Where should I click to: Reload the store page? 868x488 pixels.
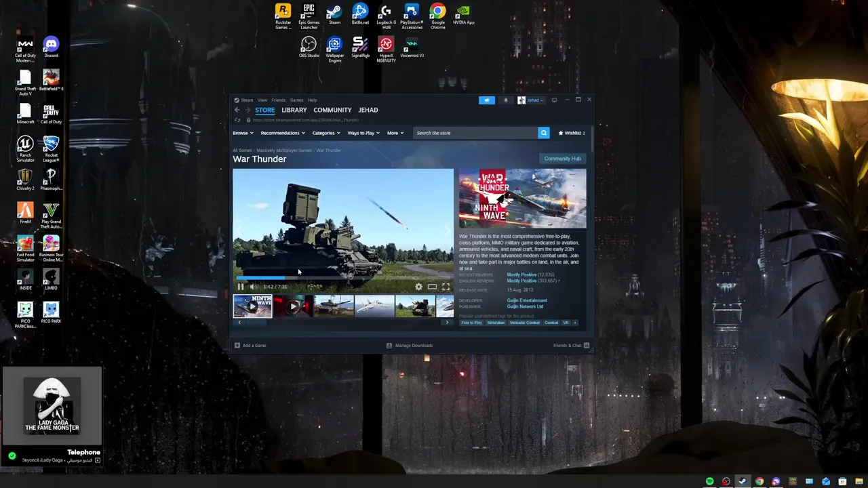[237, 120]
